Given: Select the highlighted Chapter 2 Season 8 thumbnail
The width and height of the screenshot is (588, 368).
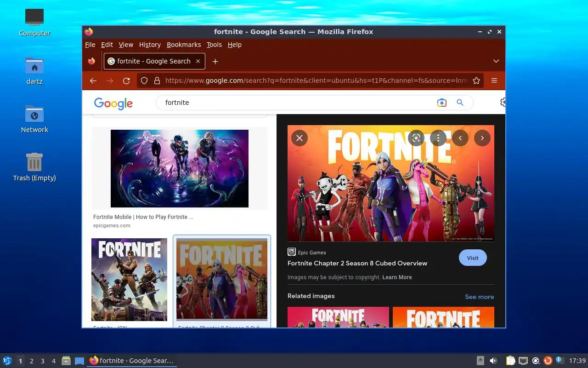Looking at the screenshot, I should click(x=222, y=279).
